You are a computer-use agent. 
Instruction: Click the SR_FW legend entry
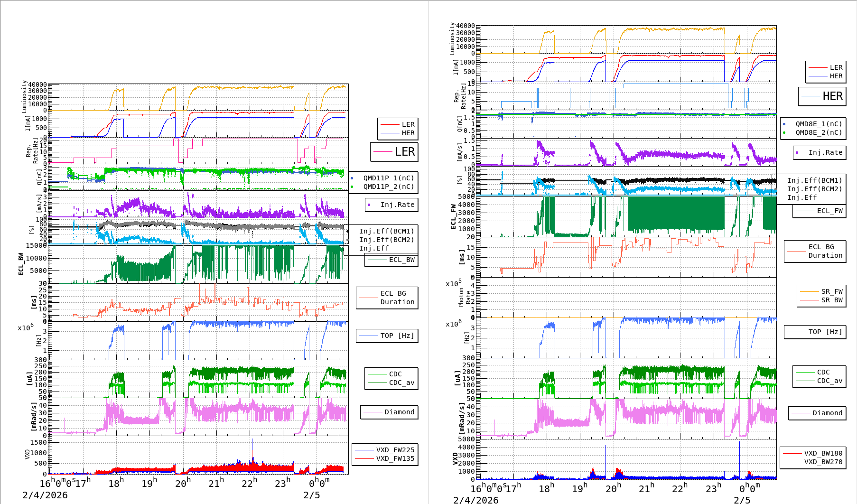pyautogui.click(x=831, y=291)
